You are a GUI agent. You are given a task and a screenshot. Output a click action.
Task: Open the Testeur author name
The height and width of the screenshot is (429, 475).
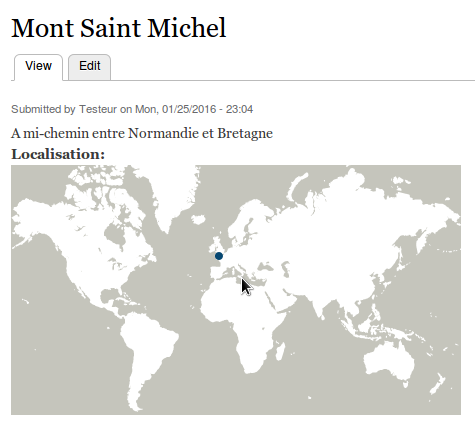[98, 109]
